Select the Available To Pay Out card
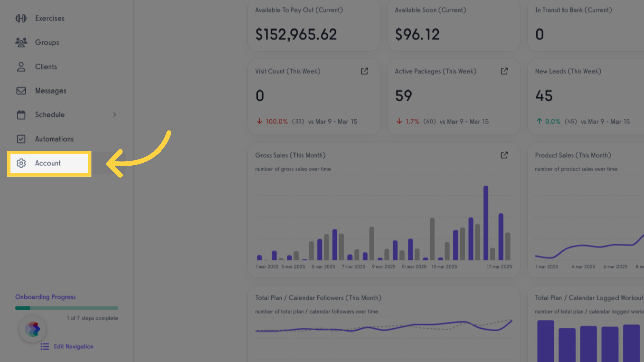This screenshot has height=362, width=644. (314, 25)
